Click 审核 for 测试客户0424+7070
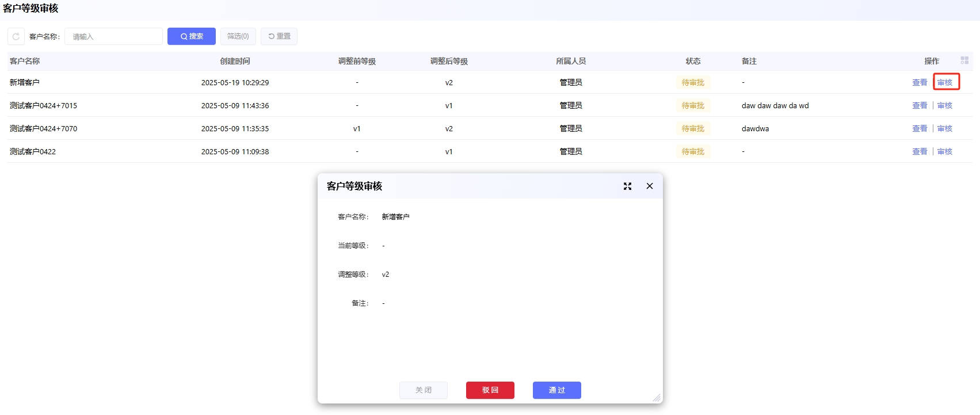 945,128
